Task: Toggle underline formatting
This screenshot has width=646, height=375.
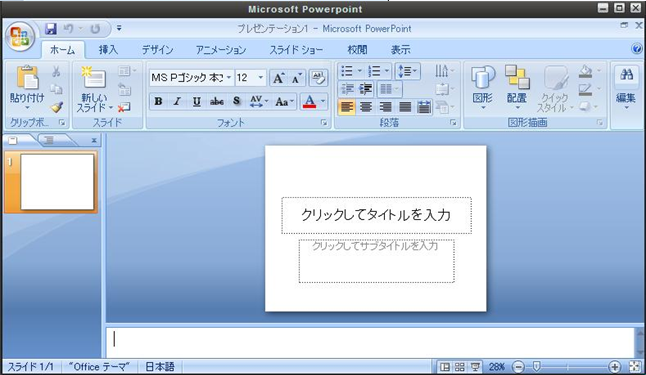Action: click(197, 101)
